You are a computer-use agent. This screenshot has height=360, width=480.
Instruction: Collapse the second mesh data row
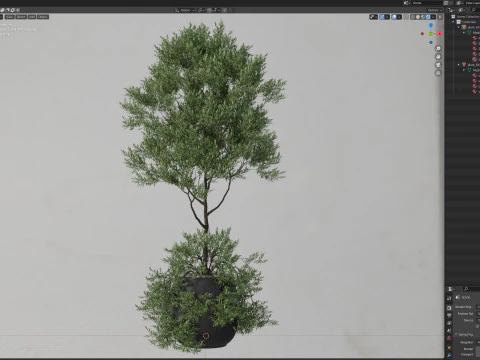[x=464, y=70]
